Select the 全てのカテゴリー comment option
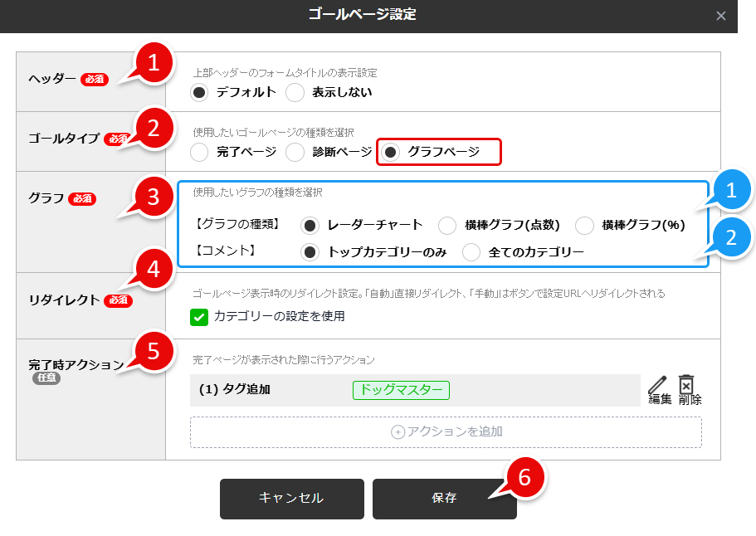The width and height of the screenshot is (756, 536). click(471, 252)
